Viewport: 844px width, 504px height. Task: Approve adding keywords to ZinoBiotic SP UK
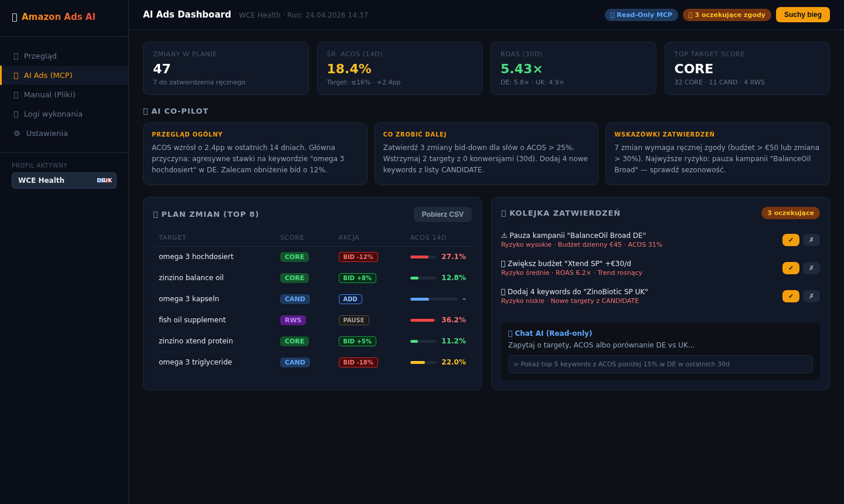click(x=791, y=296)
